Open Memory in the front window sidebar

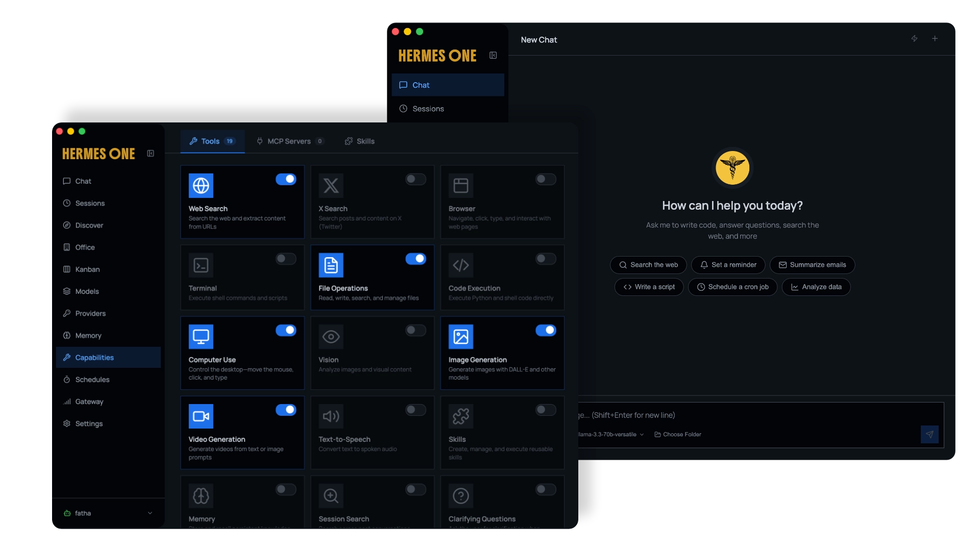point(108,335)
